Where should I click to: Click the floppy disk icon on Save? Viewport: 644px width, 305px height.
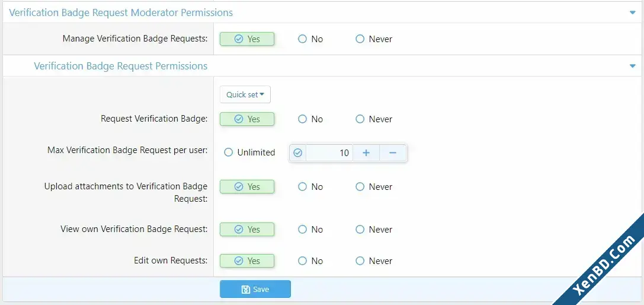[246, 290]
